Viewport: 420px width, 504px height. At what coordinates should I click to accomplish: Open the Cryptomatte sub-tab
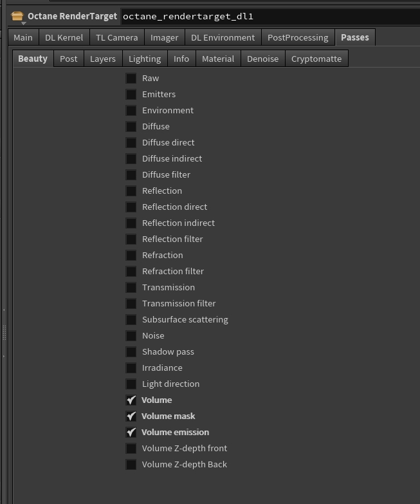(316, 59)
